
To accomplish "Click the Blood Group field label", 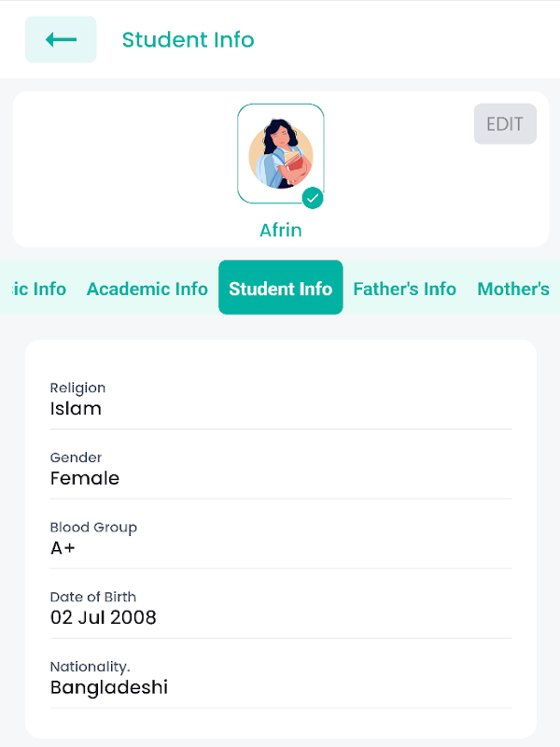I will [x=93, y=527].
